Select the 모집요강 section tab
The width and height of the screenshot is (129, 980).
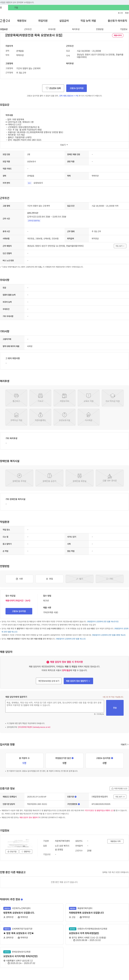pyautogui.click(x=4, y=29)
